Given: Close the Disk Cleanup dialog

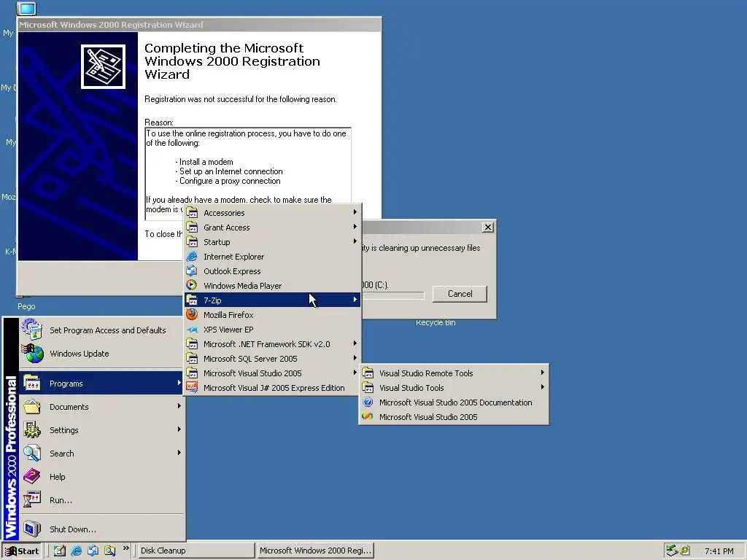Looking at the screenshot, I should coord(488,227).
